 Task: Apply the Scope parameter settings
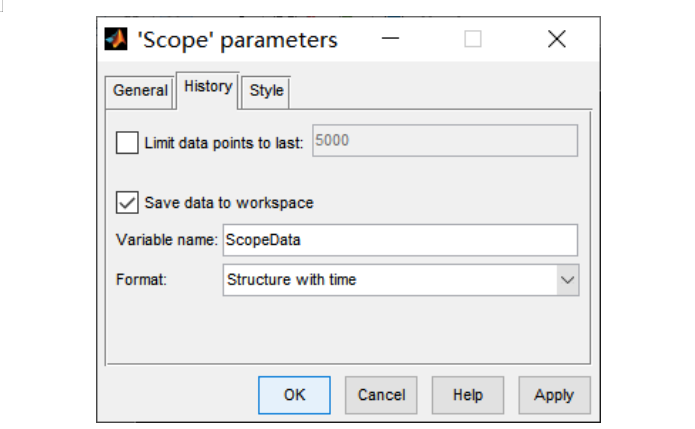(x=554, y=395)
